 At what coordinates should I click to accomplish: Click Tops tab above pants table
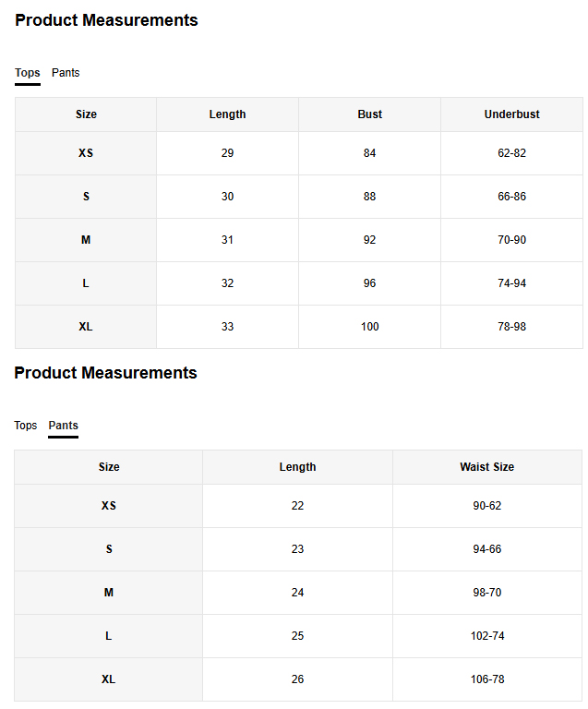[26, 426]
